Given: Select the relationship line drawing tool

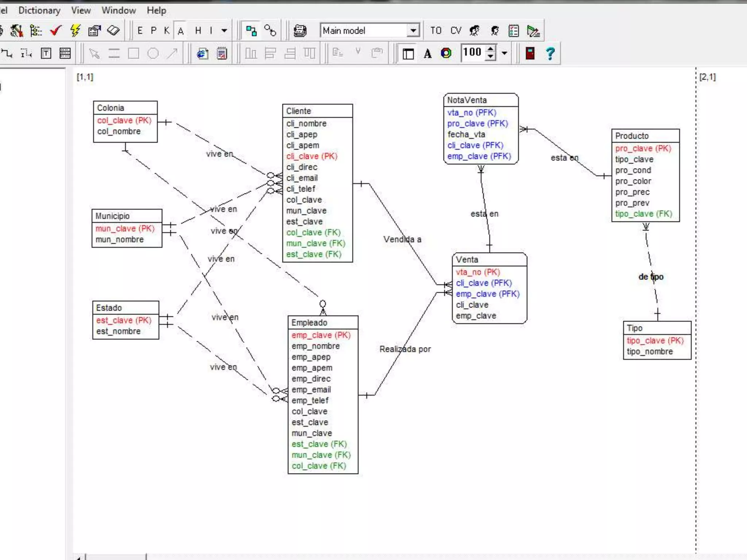Looking at the screenshot, I should (x=7, y=54).
